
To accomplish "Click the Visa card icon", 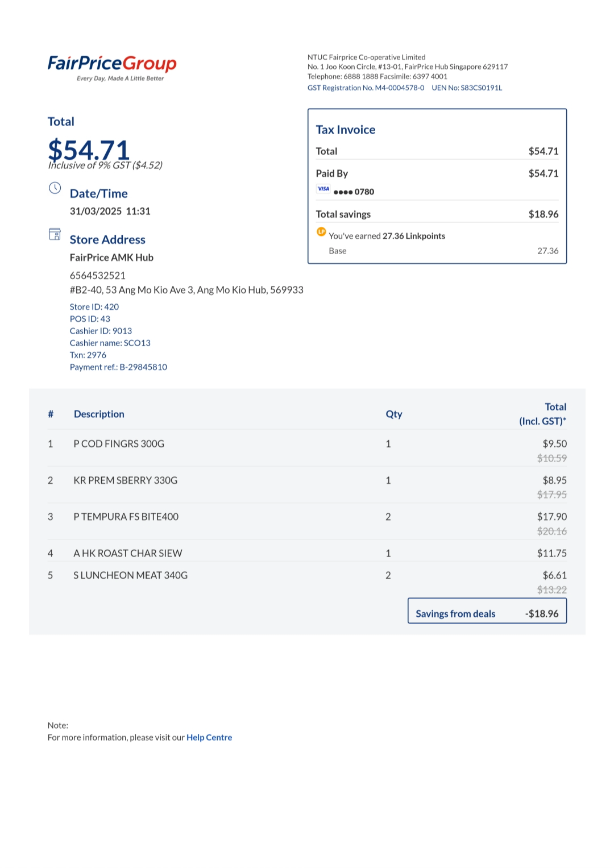I will (x=323, y=189).
